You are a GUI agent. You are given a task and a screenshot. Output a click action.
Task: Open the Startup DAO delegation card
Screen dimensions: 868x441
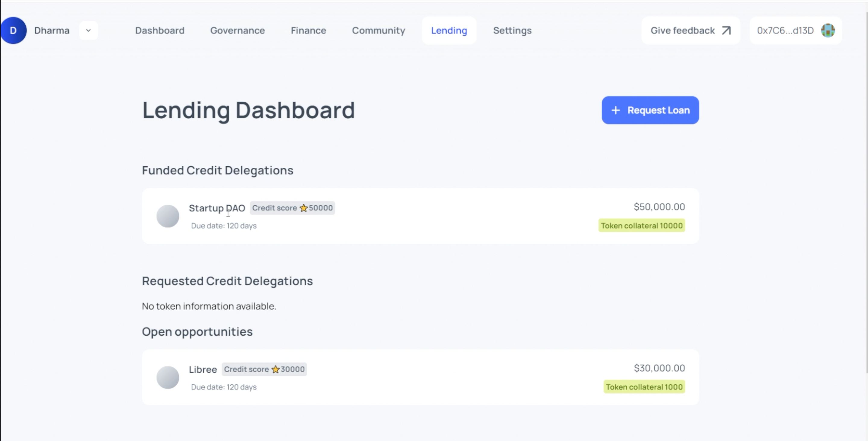click(420, 216)
